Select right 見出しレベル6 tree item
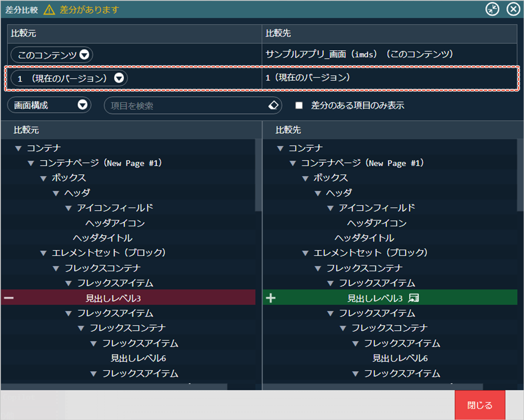The width and height of the screenshot is (524, 420). (400, 358)
